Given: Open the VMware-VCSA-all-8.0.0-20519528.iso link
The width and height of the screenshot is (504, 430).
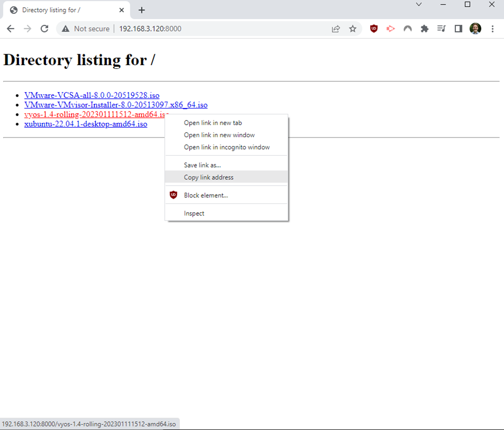Looking at the screenshot, I should tap(91, 95).
